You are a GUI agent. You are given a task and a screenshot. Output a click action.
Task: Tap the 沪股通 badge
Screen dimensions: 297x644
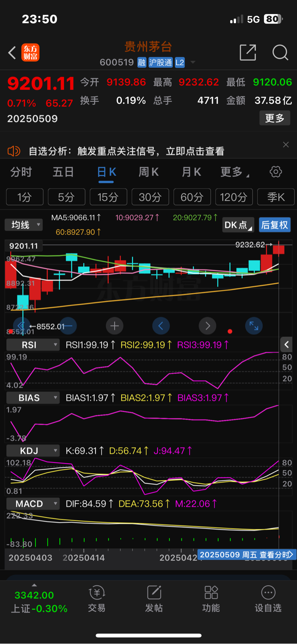(160, 62)
